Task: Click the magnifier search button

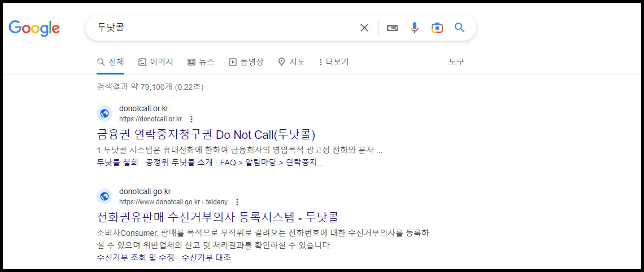Action: (460, 28)
